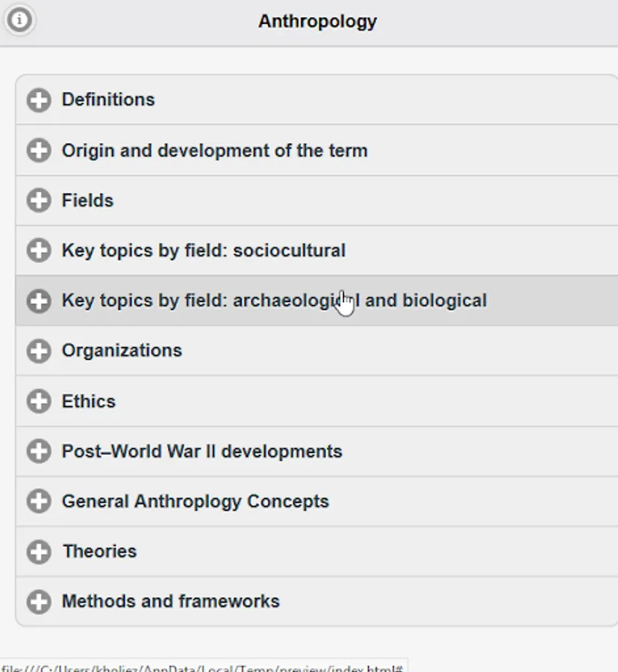The width and height of the screenshot is (618, 672).
Task: Open the Fields collapsible section
Action: tap(87, 201)
